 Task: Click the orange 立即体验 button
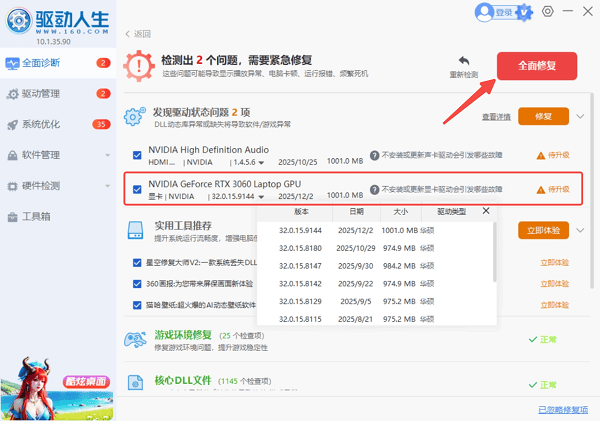[x=543, y=230]
